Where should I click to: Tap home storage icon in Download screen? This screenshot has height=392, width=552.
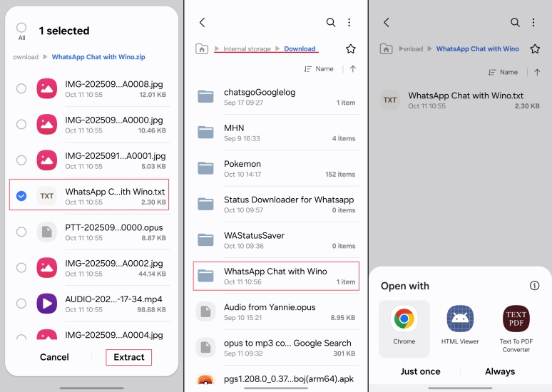[x=202, y=48]
